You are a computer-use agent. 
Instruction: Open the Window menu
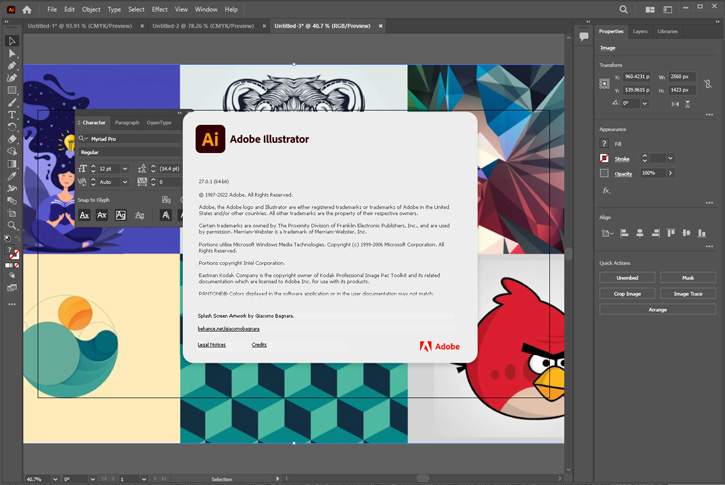click(206, 9)
